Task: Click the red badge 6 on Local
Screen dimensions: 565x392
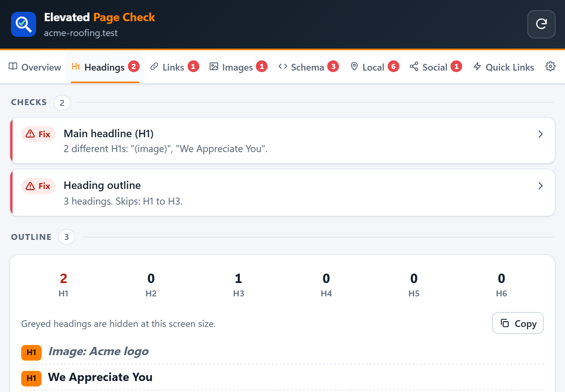Action: coord(394,67)
